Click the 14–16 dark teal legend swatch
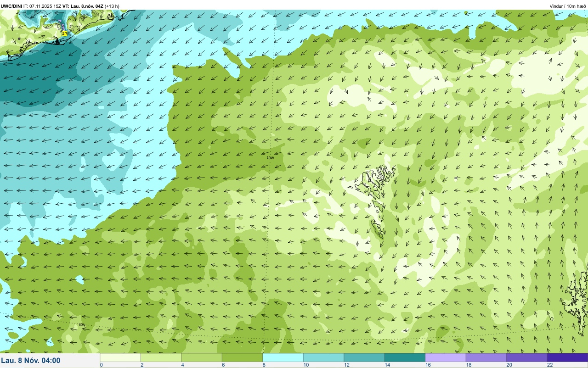Image resolution: width=588 pixels, height=368 pixels. coord(405,357)
